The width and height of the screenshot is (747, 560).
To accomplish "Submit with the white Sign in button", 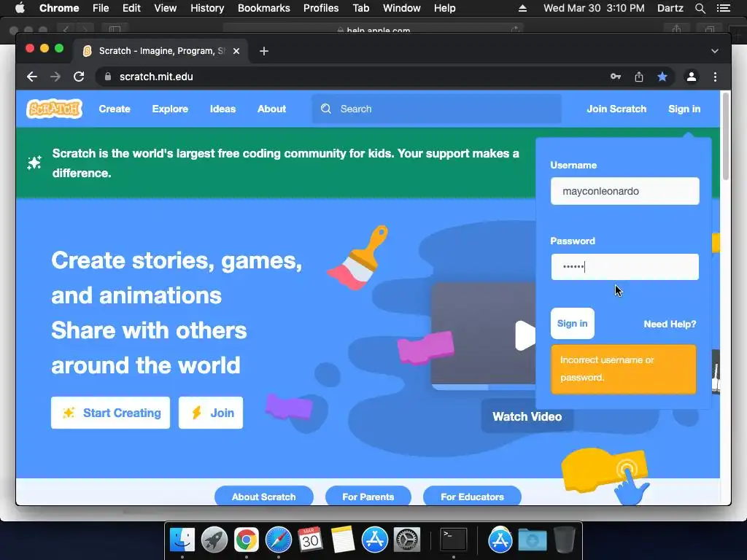I will pos(572,323).
